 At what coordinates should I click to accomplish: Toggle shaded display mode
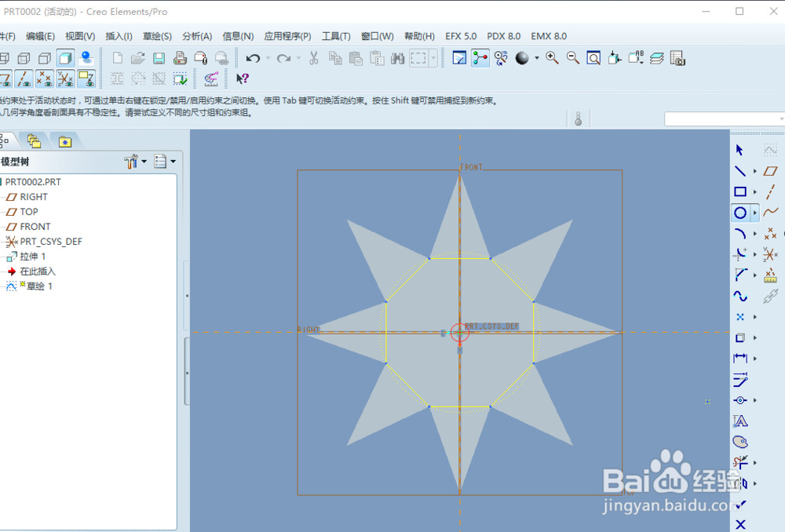(65, 59)
